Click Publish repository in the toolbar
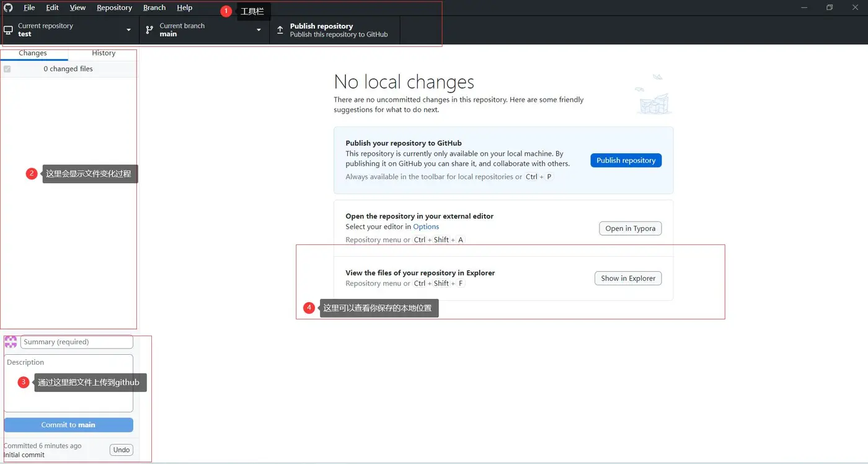 (x=335, y=30)
